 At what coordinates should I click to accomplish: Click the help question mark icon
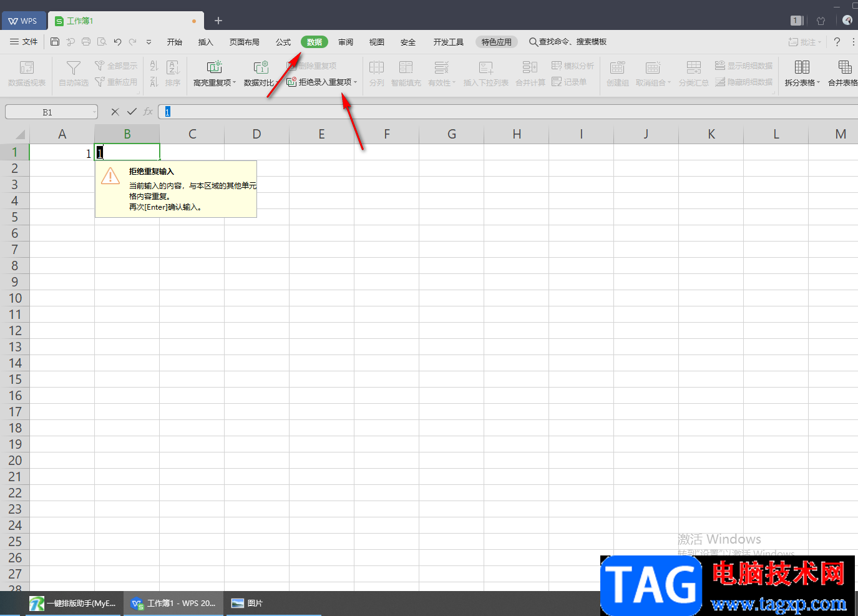[x=837, y=42]
